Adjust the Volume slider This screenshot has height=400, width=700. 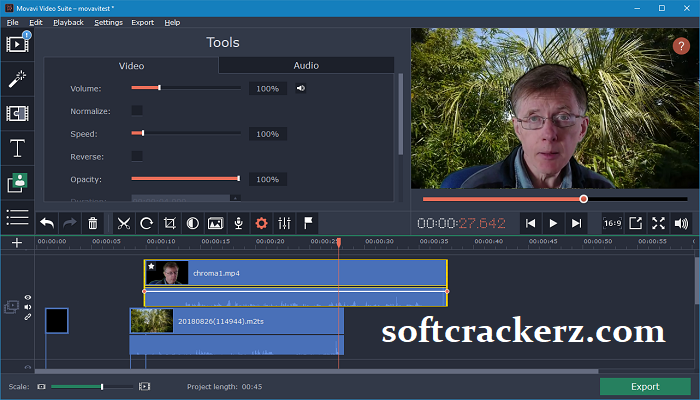(186, 88)
